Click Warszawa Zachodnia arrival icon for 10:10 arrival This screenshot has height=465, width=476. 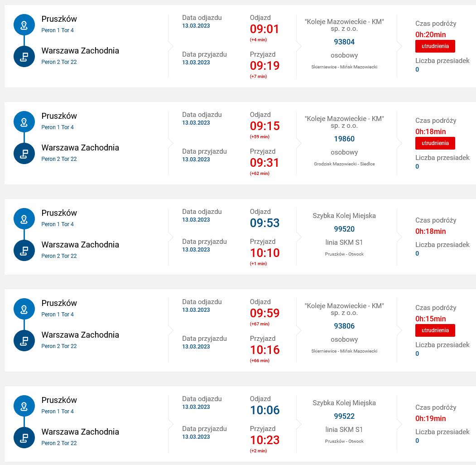[24, 250]
